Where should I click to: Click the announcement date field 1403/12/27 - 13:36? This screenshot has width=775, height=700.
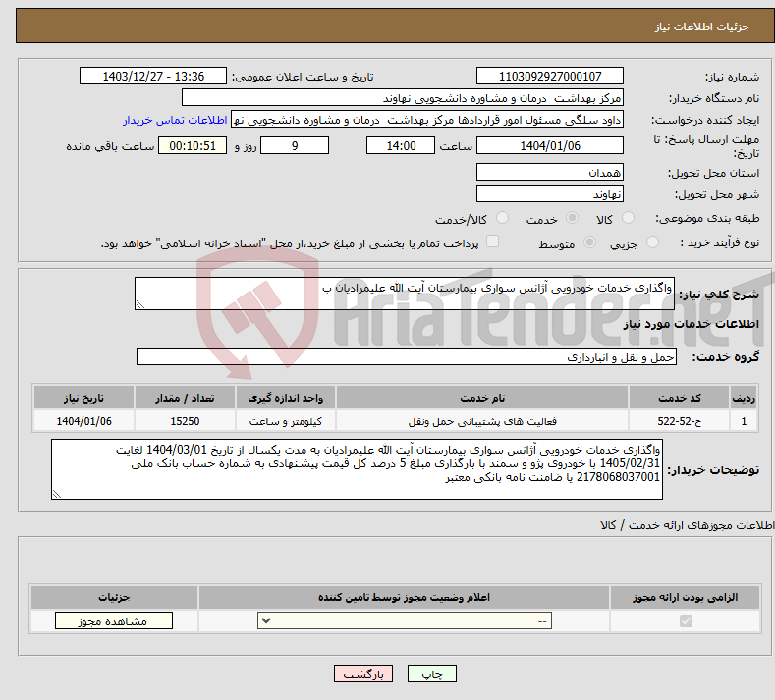[x=152, y=76]
